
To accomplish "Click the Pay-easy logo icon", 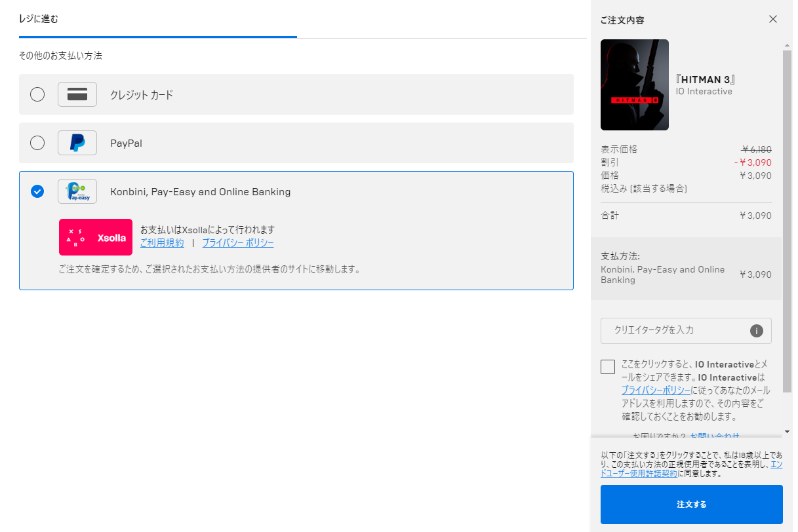I will click(x=77, y=191).
